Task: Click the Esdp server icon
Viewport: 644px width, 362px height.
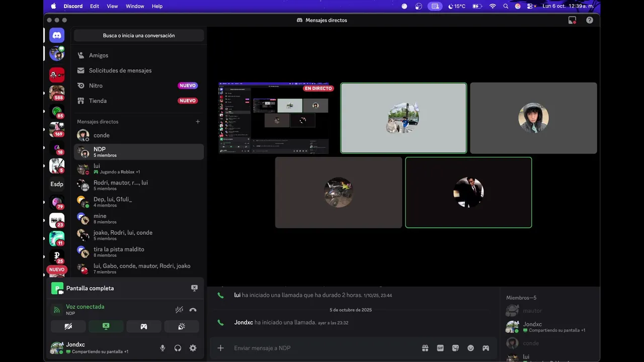Action: point(57,184)
